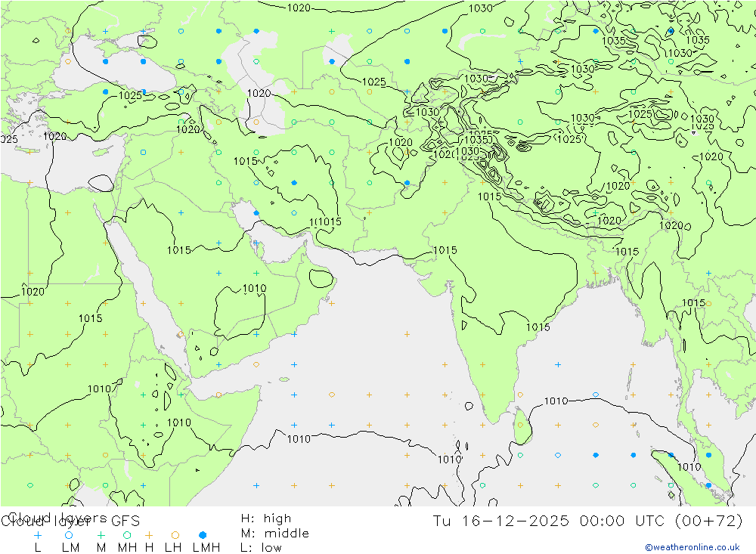
Task: Click the green circle MH legend symbol
Action: coord(127,535)
